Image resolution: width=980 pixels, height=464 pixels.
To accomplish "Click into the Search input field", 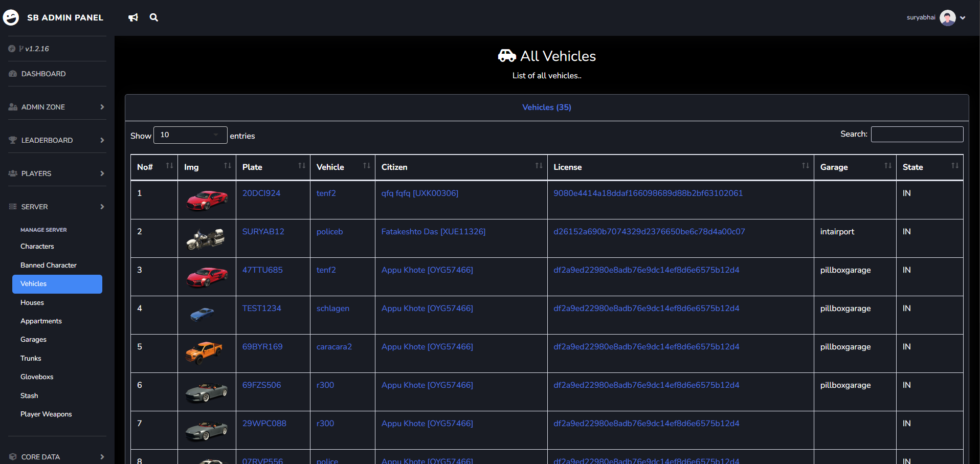I will tap(917, 134).
